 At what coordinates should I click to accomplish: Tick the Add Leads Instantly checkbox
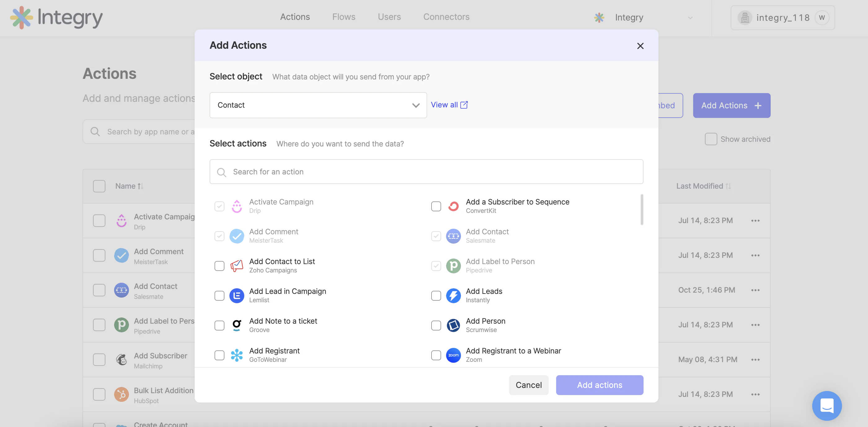[436, 295]
